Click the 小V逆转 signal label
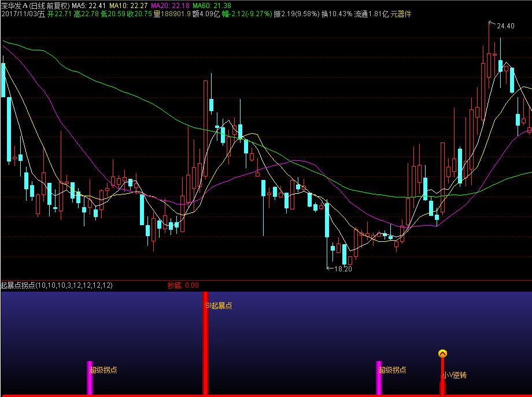 pyautogui.click(x=454, y=375)
